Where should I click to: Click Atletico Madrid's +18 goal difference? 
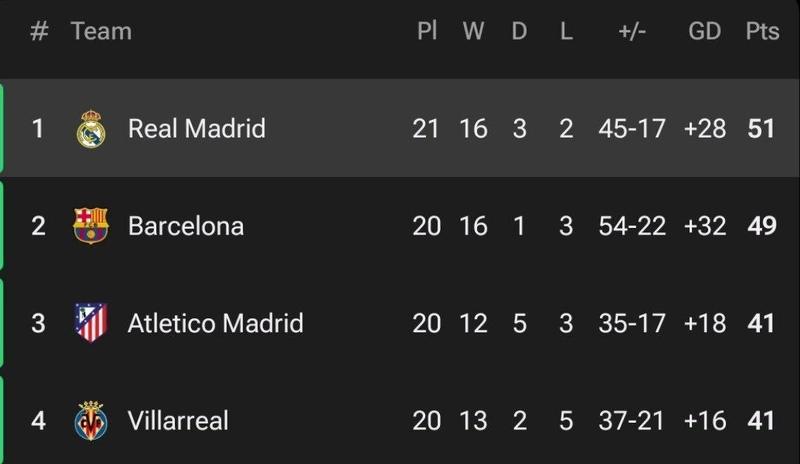pos(705,323)
